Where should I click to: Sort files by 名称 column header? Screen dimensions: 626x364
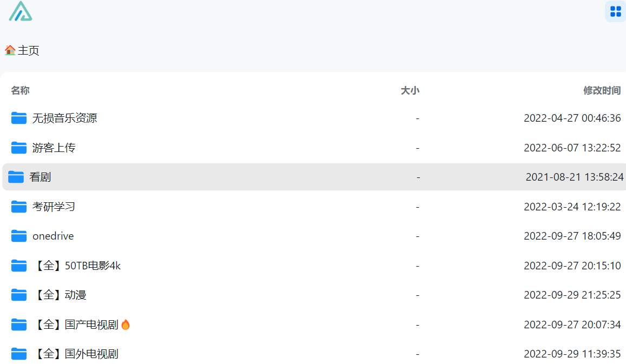tap(20, 90)
